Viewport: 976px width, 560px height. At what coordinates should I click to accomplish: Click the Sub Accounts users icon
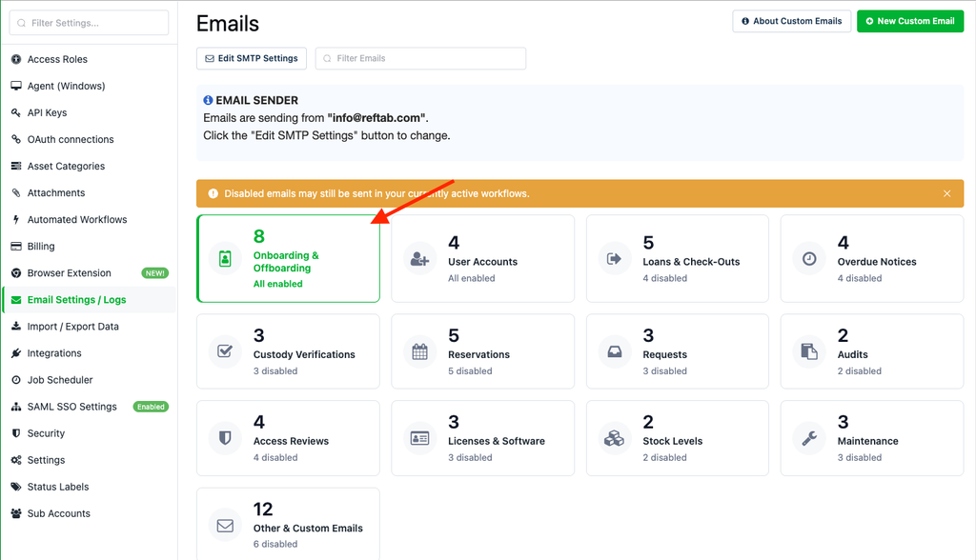coord(16,514)
